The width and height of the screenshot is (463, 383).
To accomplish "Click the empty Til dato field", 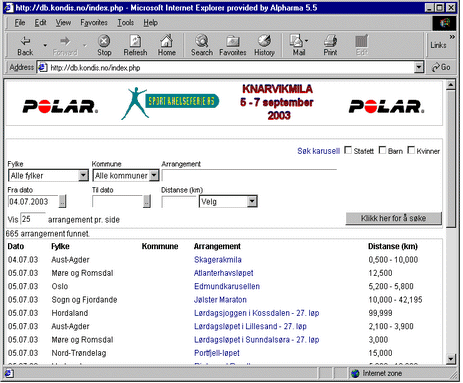I will (117, 201).
